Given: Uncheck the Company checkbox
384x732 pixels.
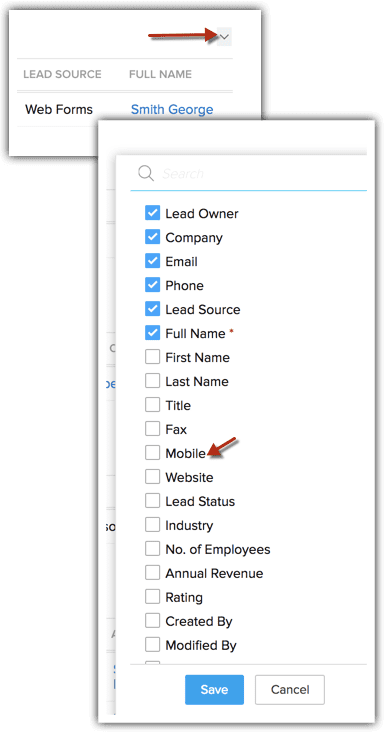Looking at the screenshot, I should point(152,237).
